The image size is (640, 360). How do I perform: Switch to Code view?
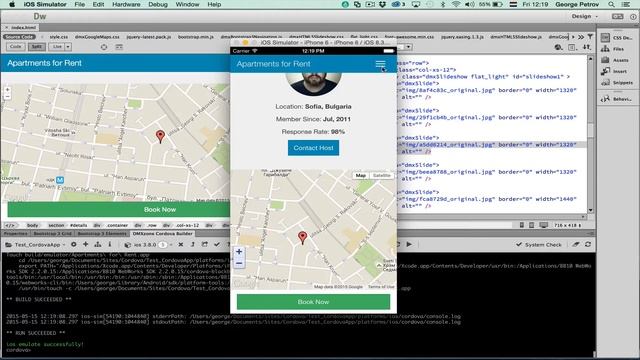point(16,47)
